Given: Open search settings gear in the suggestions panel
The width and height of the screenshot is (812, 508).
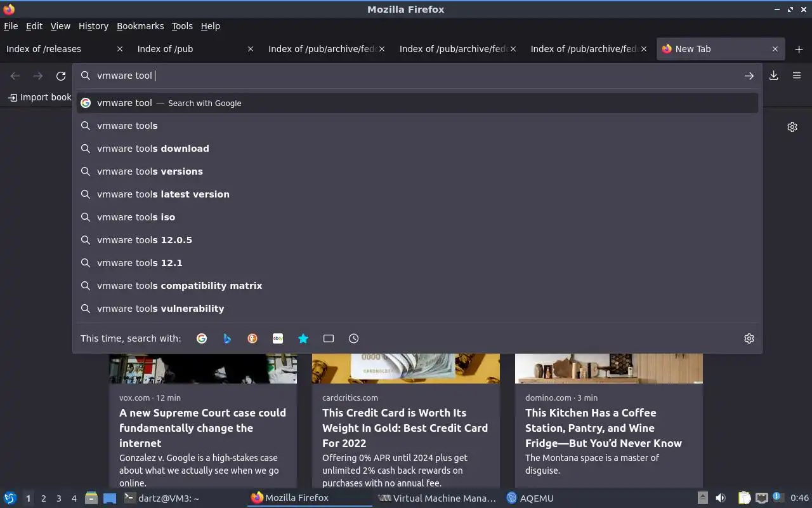Looking at the screenshot, I should [x=749, y=338].
